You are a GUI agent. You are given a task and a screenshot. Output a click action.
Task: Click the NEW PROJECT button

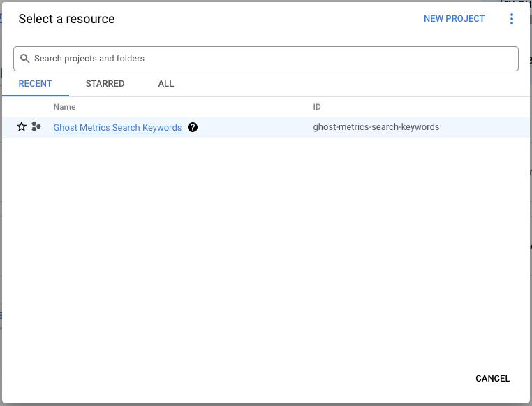(454, 19)
